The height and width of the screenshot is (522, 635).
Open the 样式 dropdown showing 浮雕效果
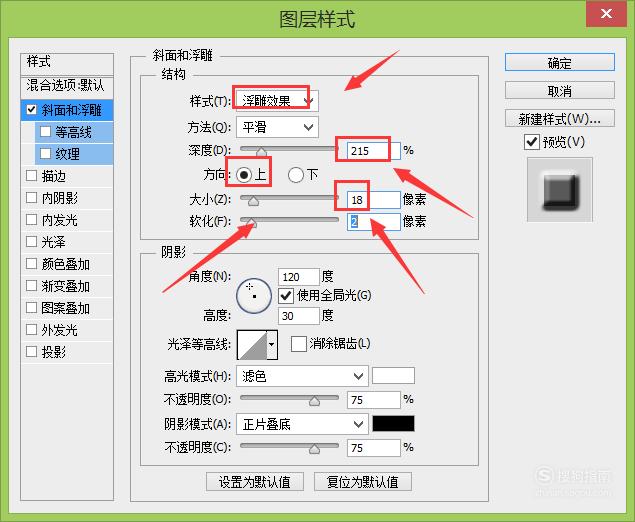(277, 101)
